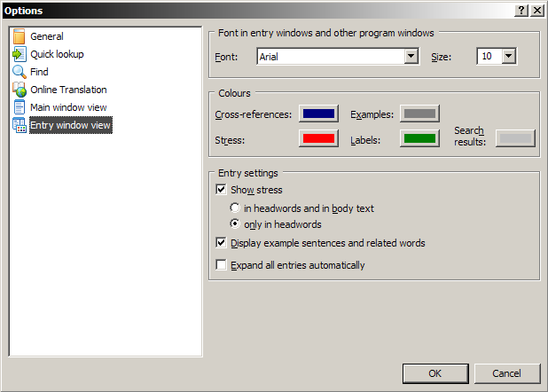Change the red Stress colour swatch
The height and width of the screenshot is (392, 548).
click(318, 138)
